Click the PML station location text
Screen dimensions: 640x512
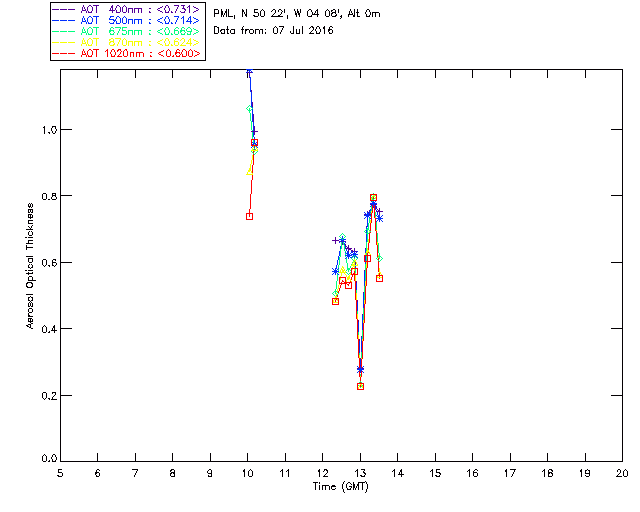coord(297,14)
